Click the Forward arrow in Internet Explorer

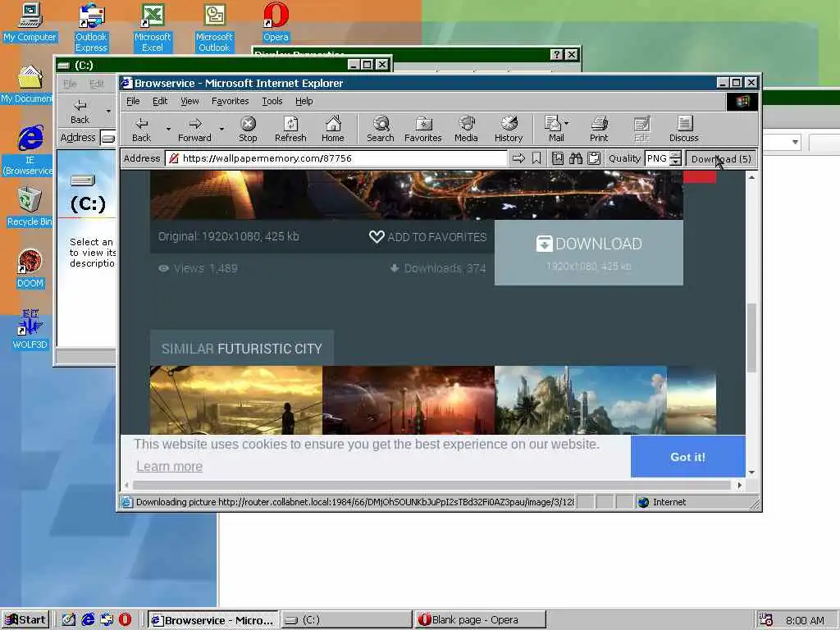(195, 129)
